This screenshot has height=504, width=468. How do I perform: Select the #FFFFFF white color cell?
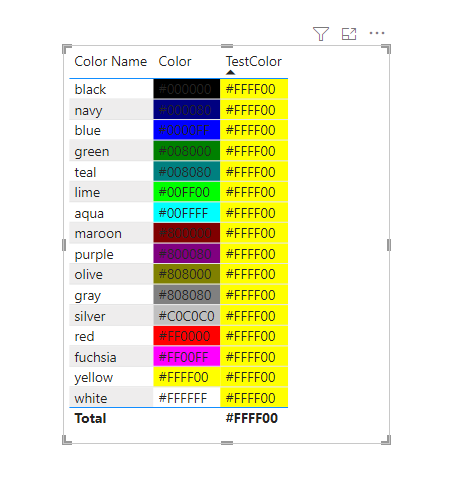coord(187,397)
